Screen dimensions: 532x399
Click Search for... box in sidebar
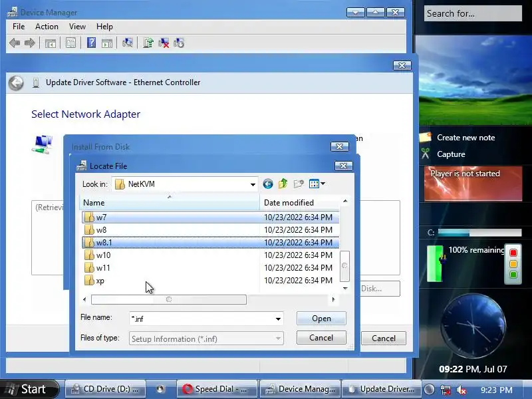tap(473, 13)
